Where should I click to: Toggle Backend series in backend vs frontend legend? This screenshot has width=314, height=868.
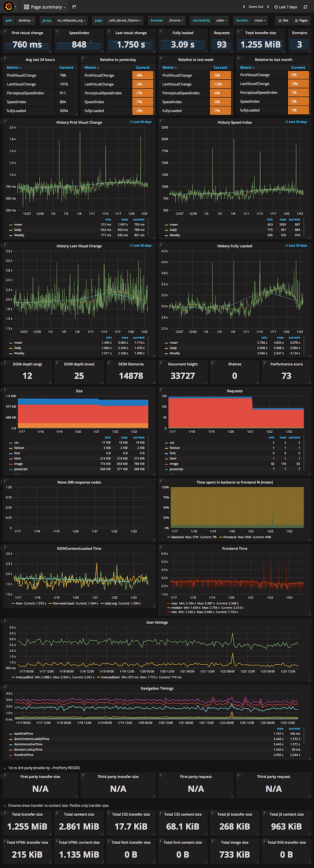pos(177,537)
